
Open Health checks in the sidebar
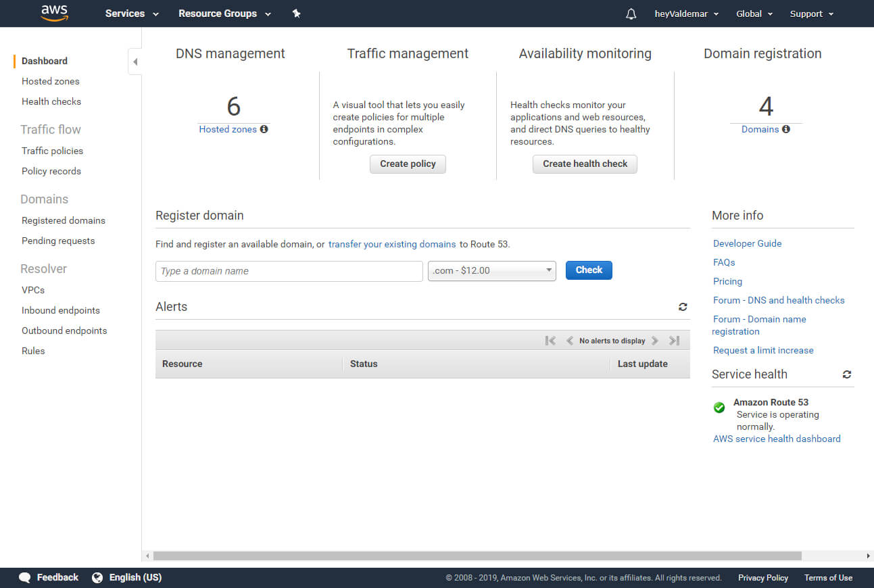coord(51,101)
